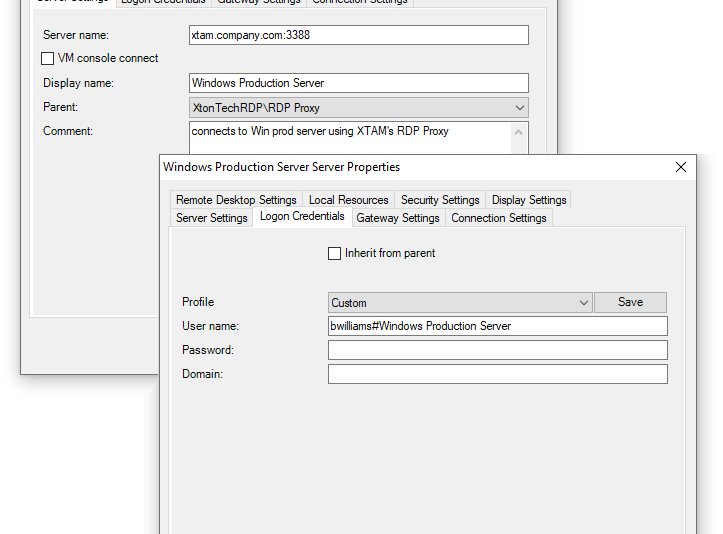723x534 pixels.
Task: Enable the VM console connect checkbox
Action: point(48,59)
